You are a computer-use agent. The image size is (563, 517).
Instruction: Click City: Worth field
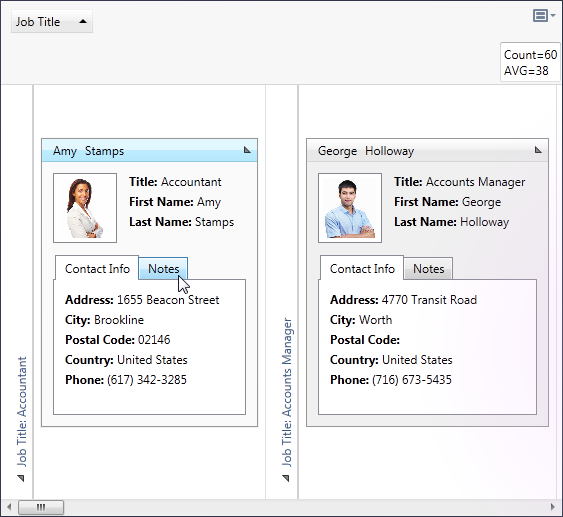pos(361,320)
